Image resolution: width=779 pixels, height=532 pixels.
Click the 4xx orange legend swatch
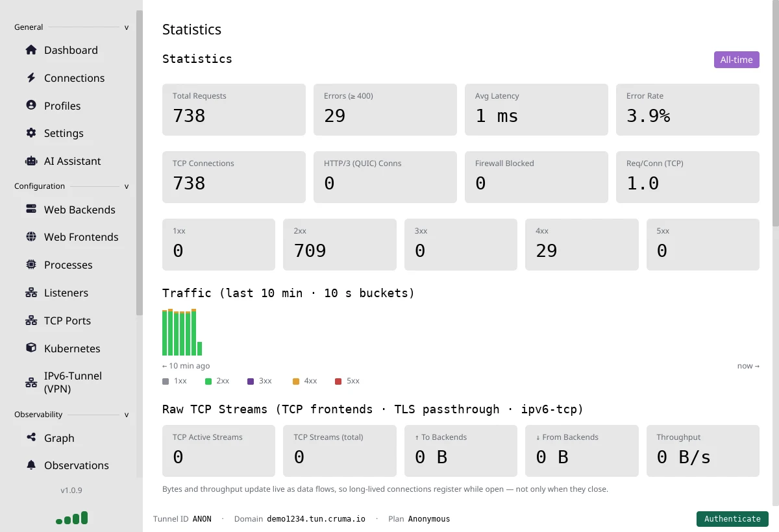[296, 381]
